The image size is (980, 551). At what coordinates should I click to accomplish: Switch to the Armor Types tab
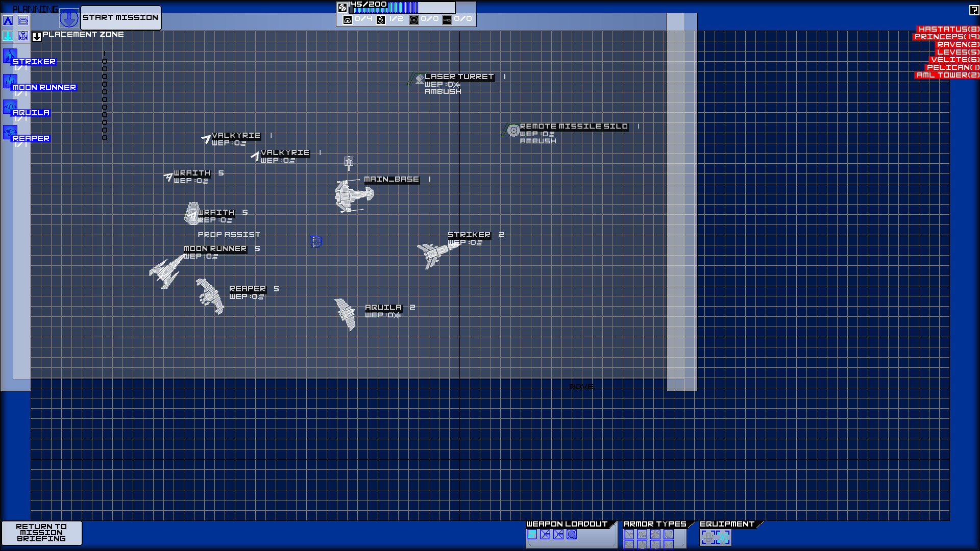coord(654,524)
